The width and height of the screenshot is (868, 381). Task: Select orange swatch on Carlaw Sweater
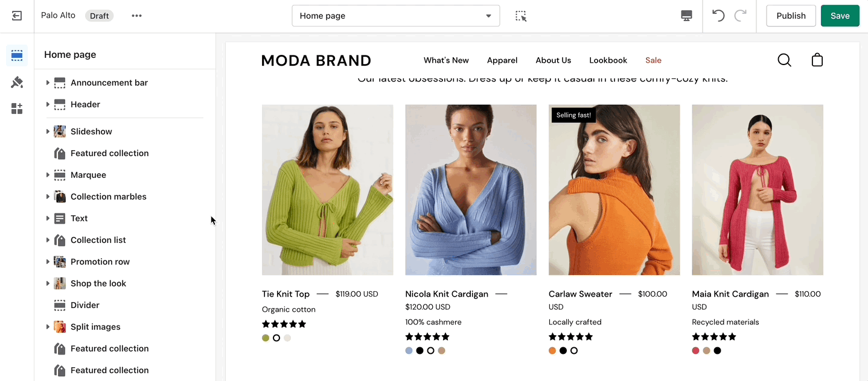[552, 350]
